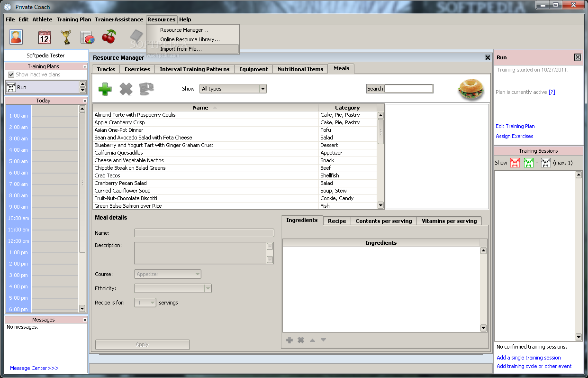Open the Edit Training Plan link
Screen dimensions: 588x378
[x=515, y=126]
